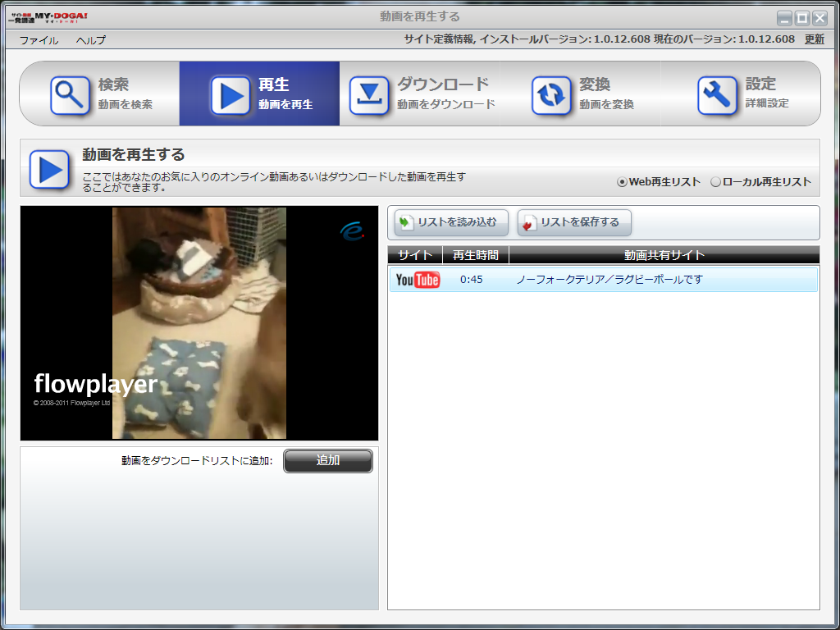The image size is (840, 630).
Task: Select the ノーフォークテリア／ラグビーボールです video title
Action: (x=609, y=280)
